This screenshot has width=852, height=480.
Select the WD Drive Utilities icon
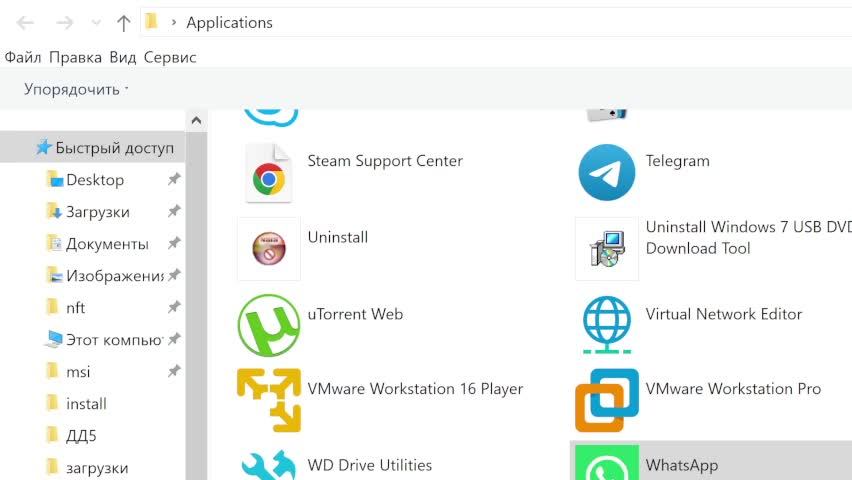tap(269, 465)
